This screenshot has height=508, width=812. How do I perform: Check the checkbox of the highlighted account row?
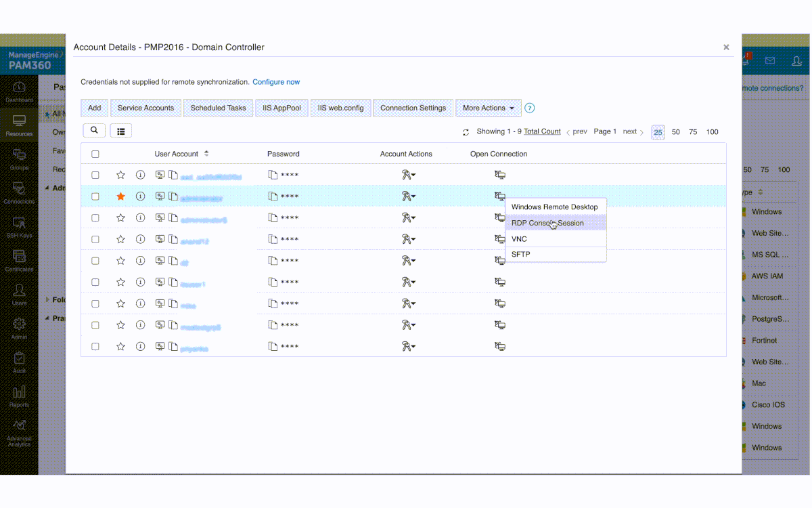tap(95, 196)
